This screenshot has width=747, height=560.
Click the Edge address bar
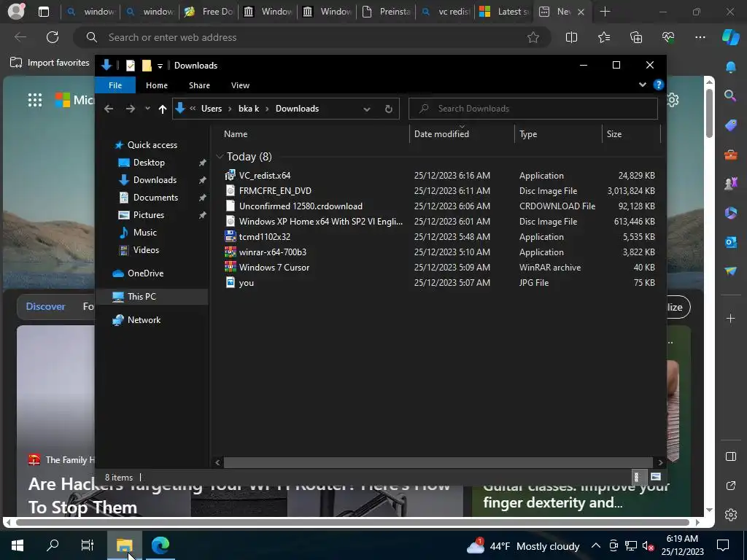click(x=312, y=37)
